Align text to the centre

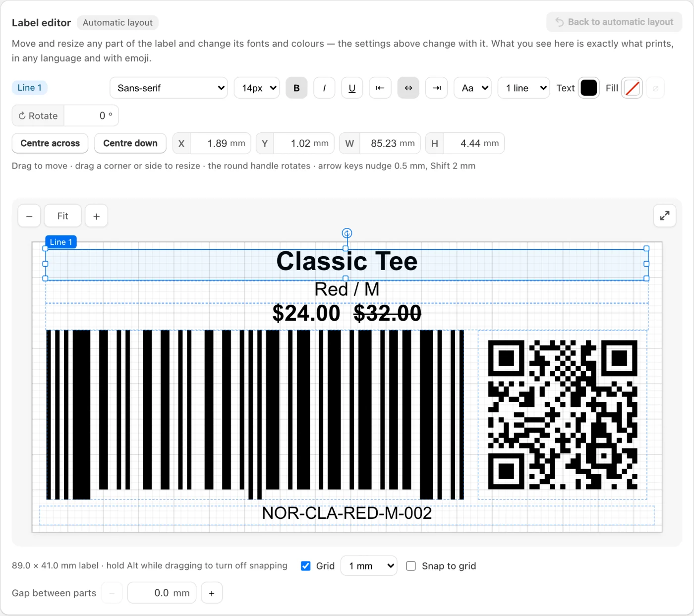[x=408, y=88]
